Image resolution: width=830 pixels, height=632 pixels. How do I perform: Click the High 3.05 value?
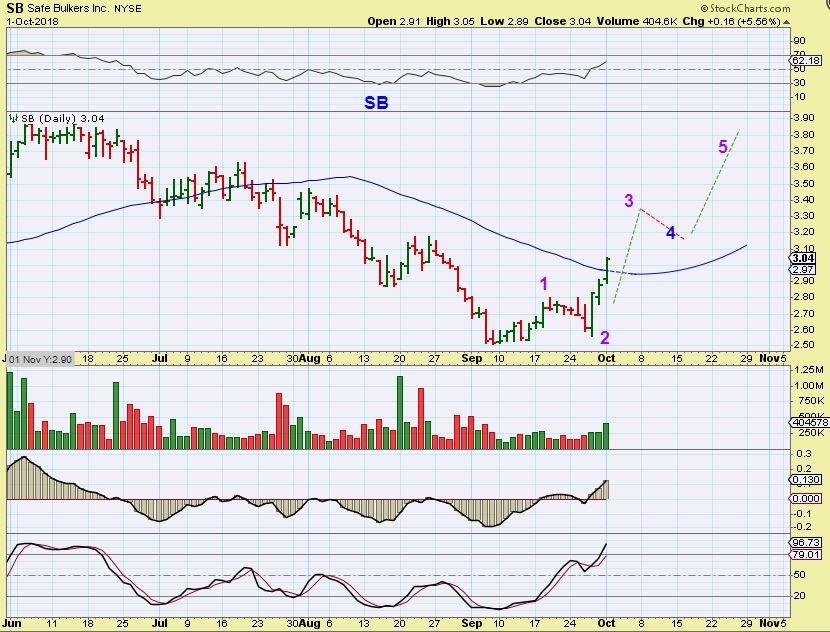coord(449,22)
